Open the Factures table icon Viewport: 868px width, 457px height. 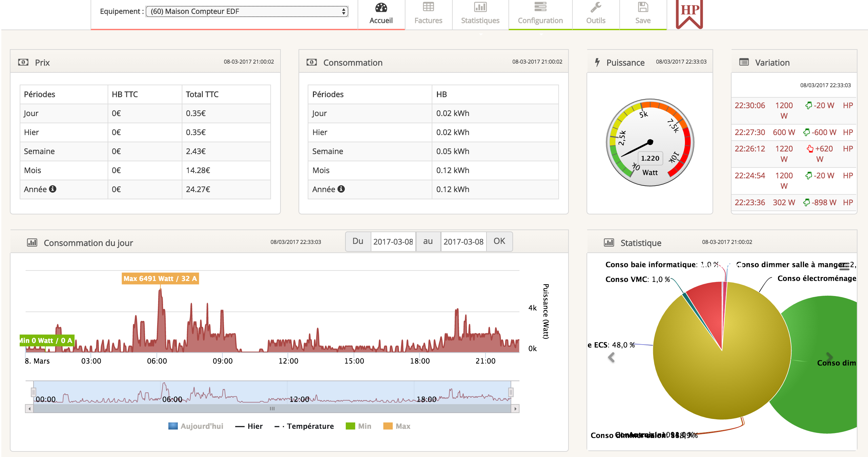pos(428,7)
